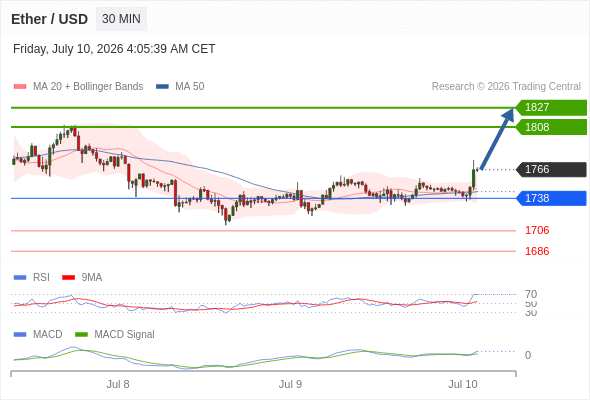
Task: Click the 1738 pivot price tag
Action: pos(551,198)
